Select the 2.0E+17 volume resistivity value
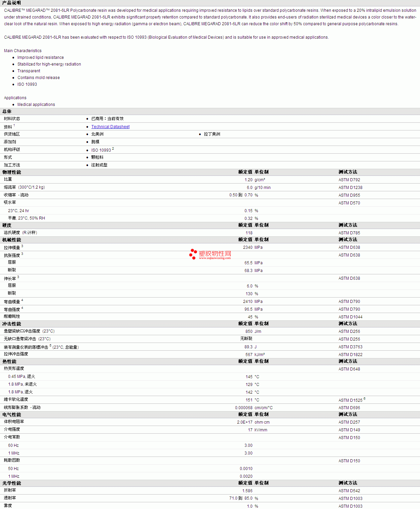This screenshot has width=420, height=509. pos(245,422)
